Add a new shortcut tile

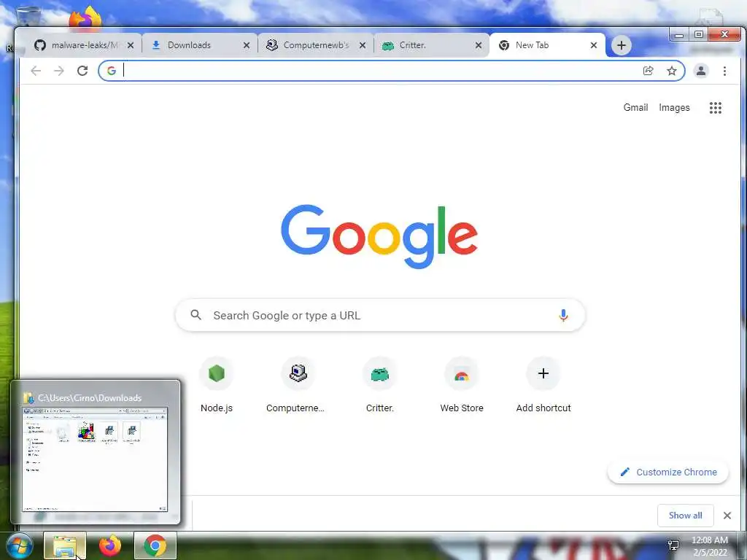click(543, 385)
